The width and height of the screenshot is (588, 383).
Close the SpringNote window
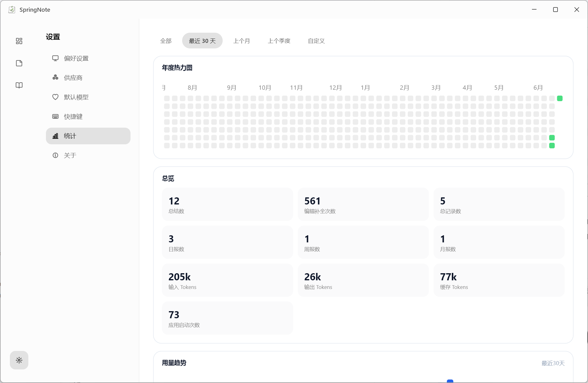(577, 10)
